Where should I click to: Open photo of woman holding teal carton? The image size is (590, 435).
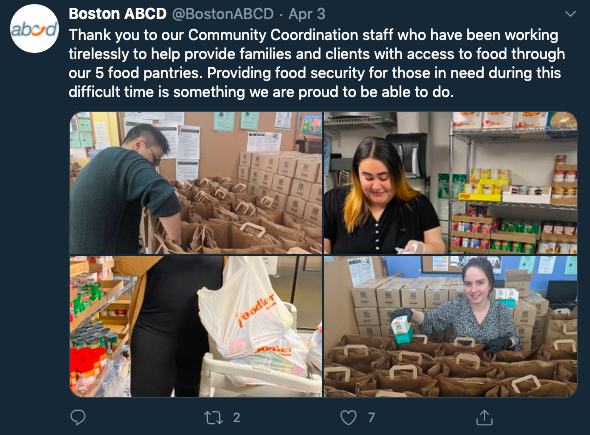(450, 327)
